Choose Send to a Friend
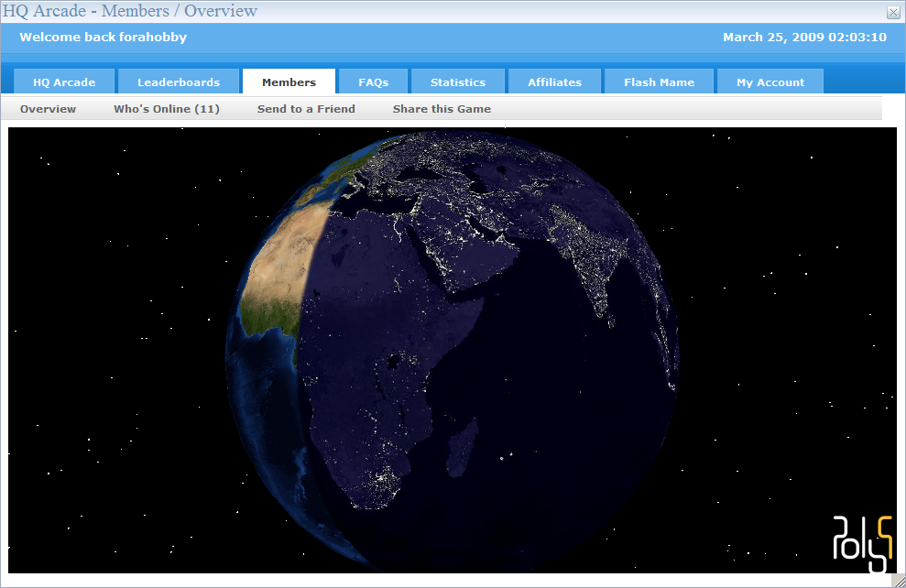Viewport: 906px width, 588px height. 306,109
